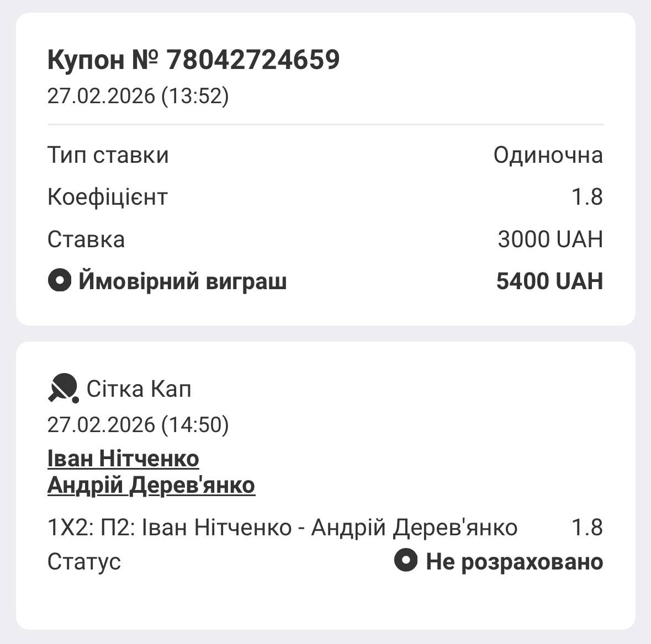Image resolution: width=651 pixels, height=644 pixels.
Task: Click the Коефіцієнт label
Action: click(x=108, y=197)
